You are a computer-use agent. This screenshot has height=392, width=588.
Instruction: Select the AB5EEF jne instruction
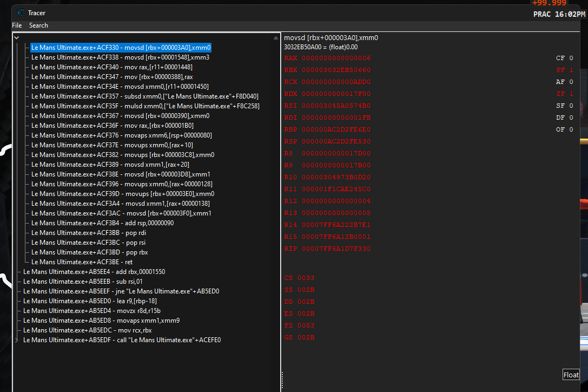tap(121, 291)
